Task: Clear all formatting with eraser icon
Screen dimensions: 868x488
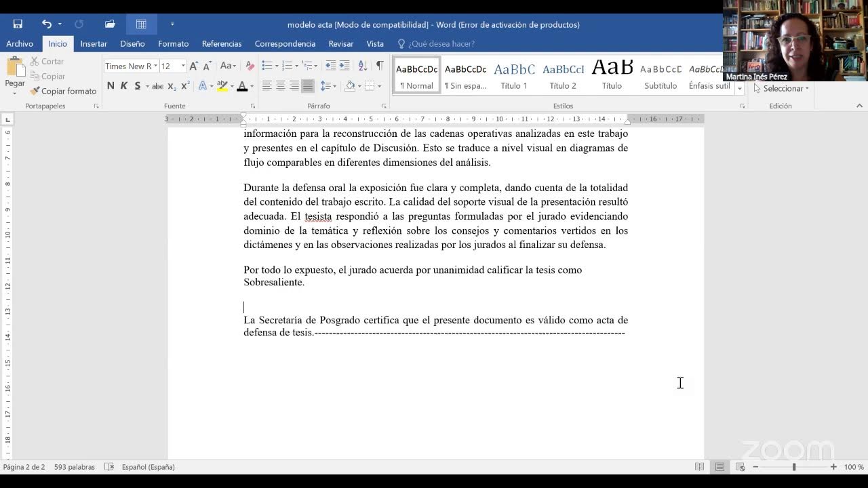Action: pos(250,66)
